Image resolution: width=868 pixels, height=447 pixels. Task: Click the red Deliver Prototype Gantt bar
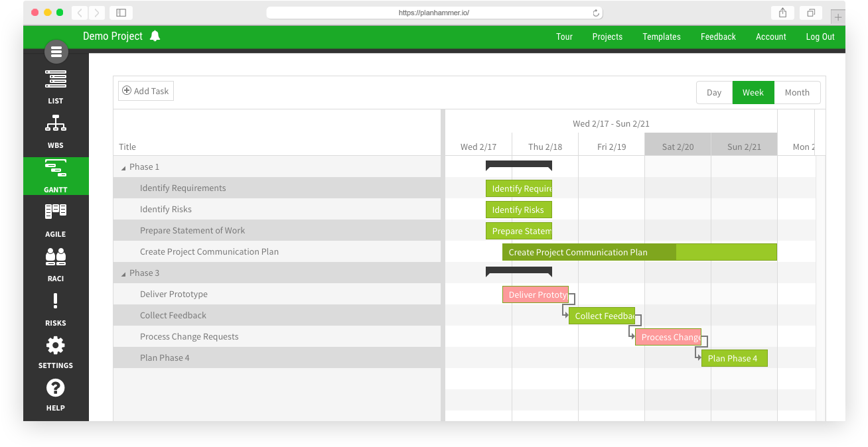tap(536, 294)
